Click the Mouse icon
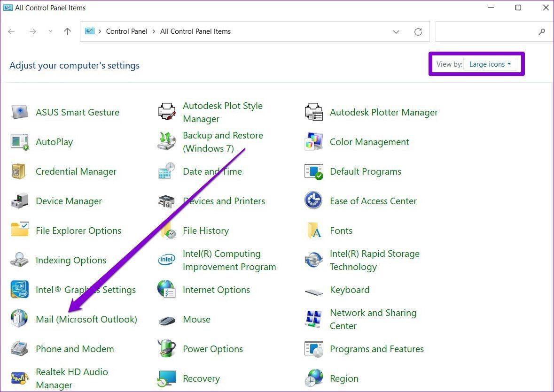 (x=167, y=321)
